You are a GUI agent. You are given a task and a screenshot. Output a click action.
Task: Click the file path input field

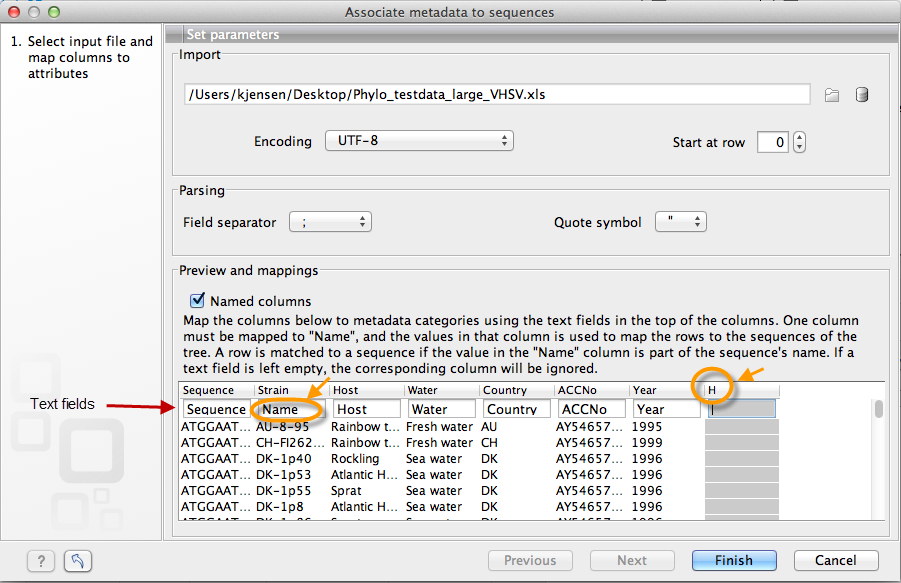(x=497, y=95)
